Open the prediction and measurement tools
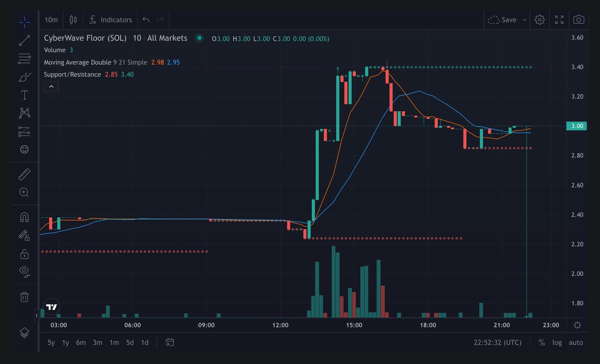The image size is (600, 364). coord(24,131)
